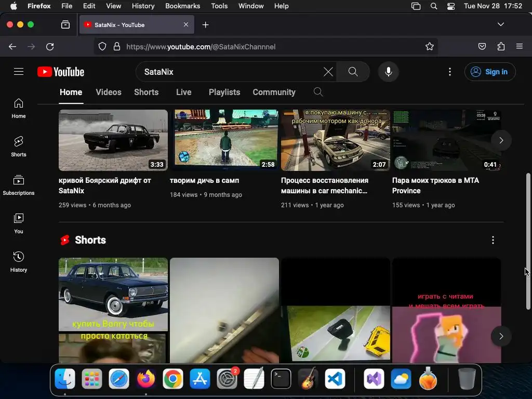Open the Firefox shield tracking protection panel
532x399 pixels.
click(x=102, y=46)
